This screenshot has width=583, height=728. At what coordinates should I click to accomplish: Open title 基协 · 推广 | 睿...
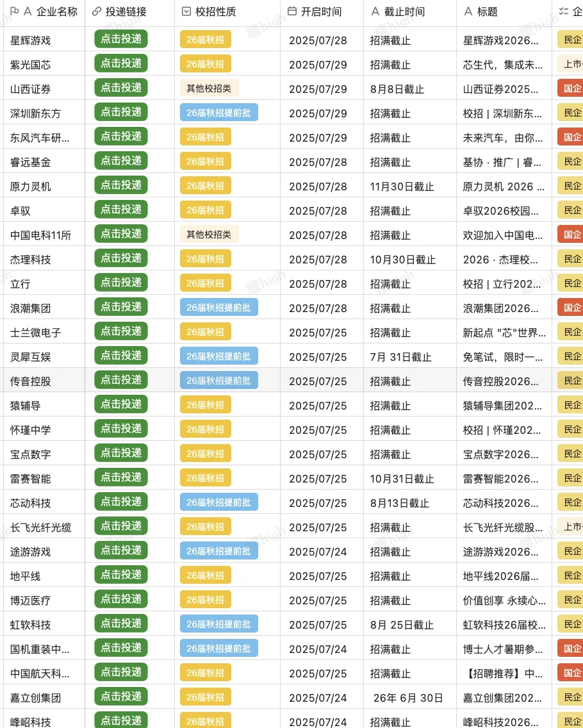pyautogui.click(x=502, y=162)
